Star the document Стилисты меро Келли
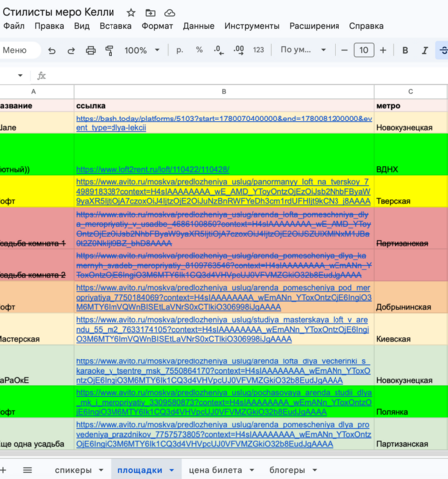448x479 pixels. [131, 13]
